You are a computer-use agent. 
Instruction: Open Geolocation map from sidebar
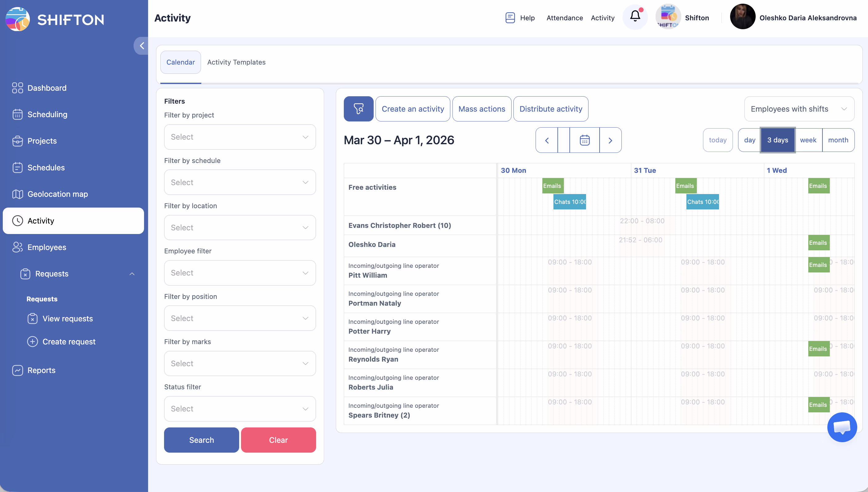click(x=58, y=194)
